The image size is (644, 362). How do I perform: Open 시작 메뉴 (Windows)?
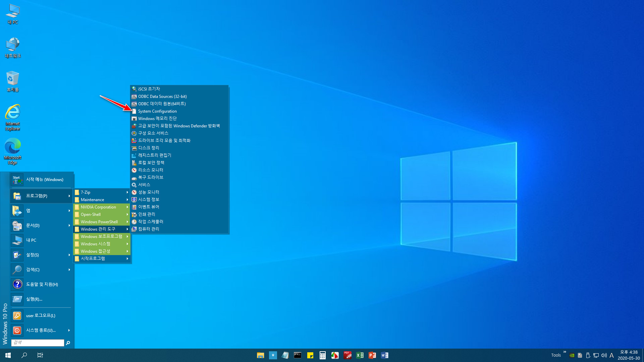click(41, 180)
